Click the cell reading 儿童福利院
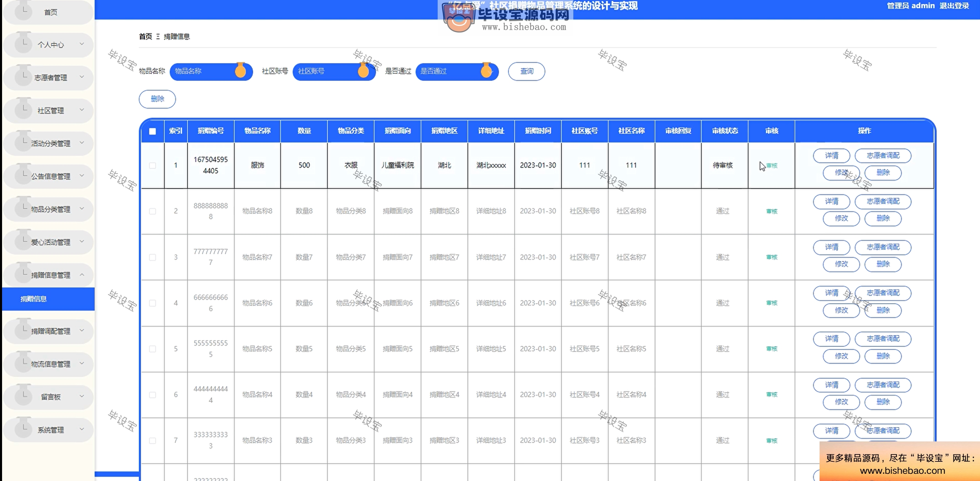980x481 pixels. 398,166
